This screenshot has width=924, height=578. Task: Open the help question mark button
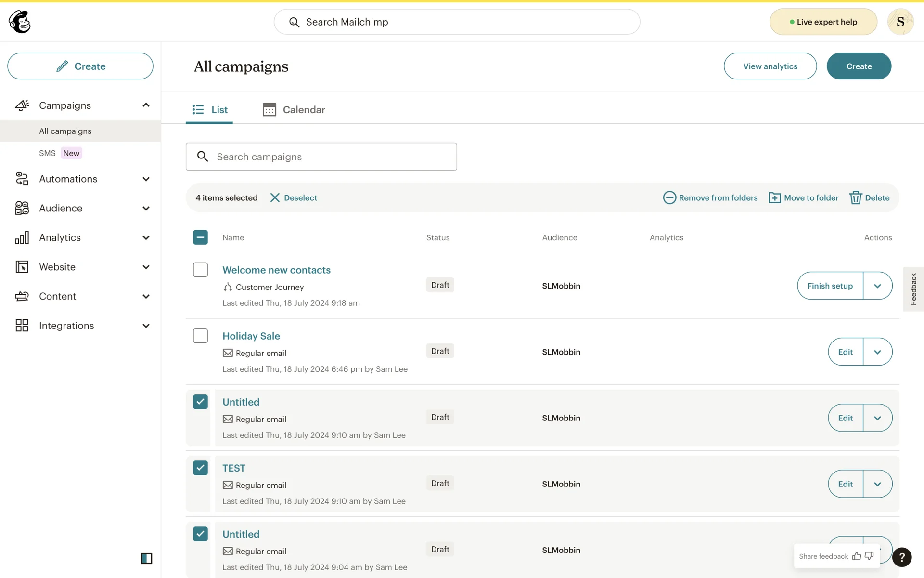point(901,557)
